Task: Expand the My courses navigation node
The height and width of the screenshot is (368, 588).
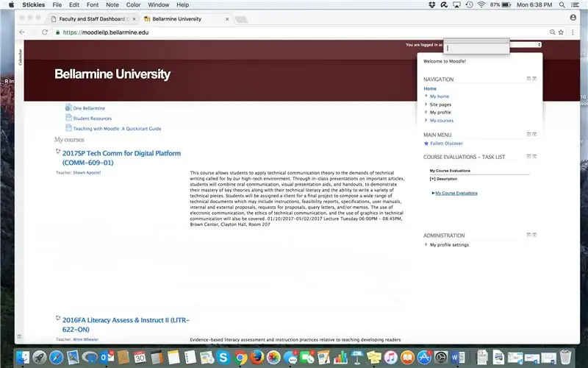Action: point(426,121)
